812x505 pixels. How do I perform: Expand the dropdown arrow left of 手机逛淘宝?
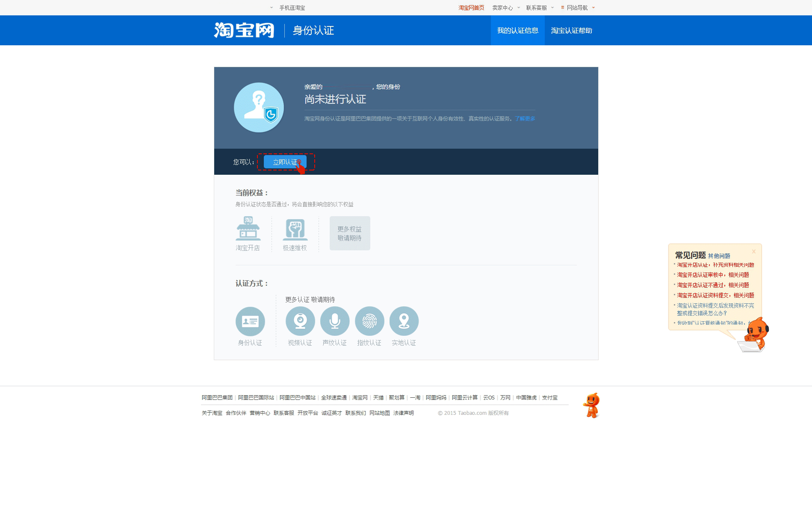272,8
